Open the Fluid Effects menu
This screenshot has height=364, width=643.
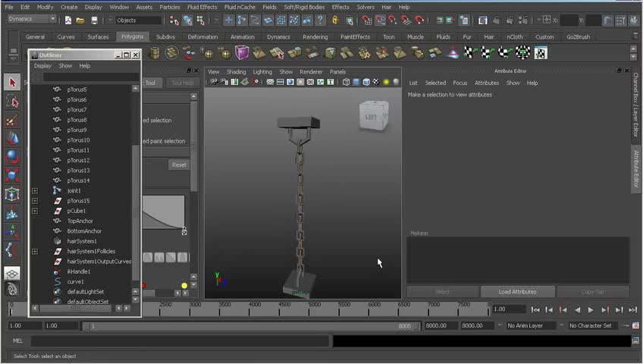(202, 7)
